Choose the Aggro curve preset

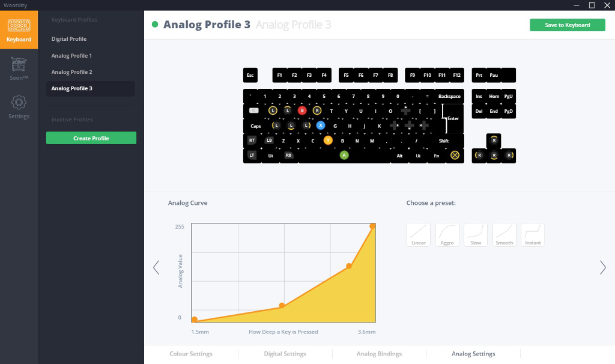(447, 234)
